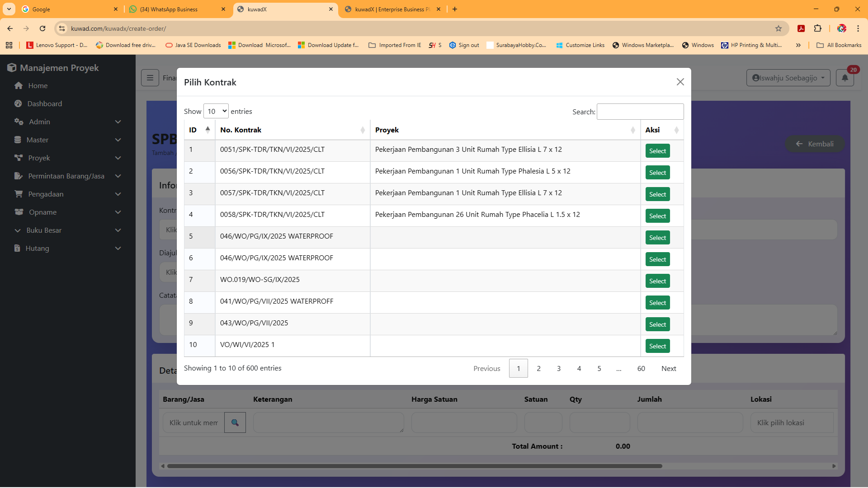Go to the Next page of entries
This screenshot has width=868, height=488.
coord(668,369)
